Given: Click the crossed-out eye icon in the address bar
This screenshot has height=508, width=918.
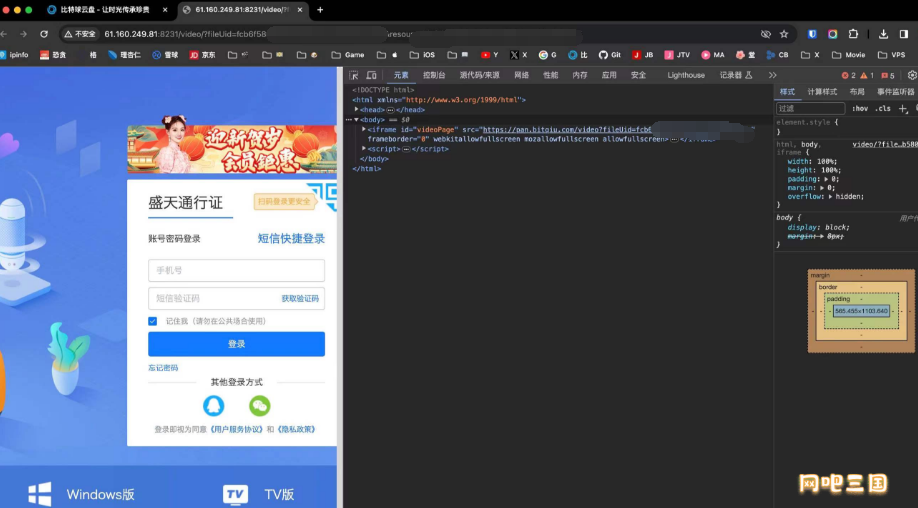Looking at the screenshot, I should pyautogui.click(x=765, y=34).
